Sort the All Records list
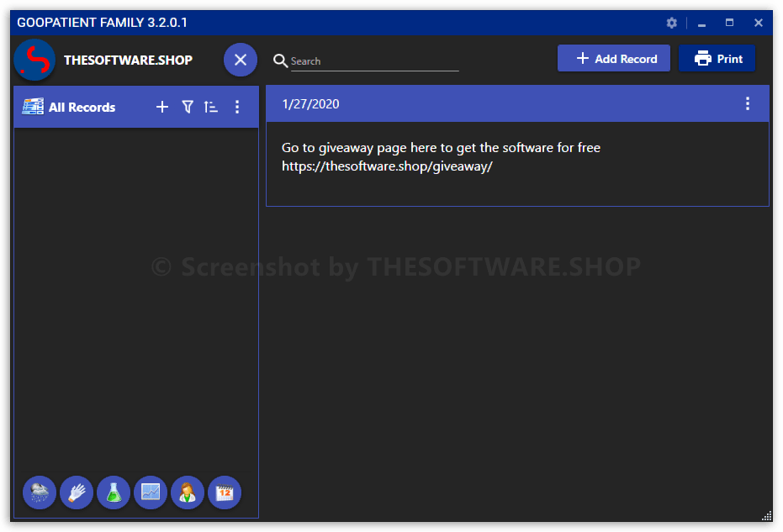This screenshot has height=532, width=783. pos(211,107)
